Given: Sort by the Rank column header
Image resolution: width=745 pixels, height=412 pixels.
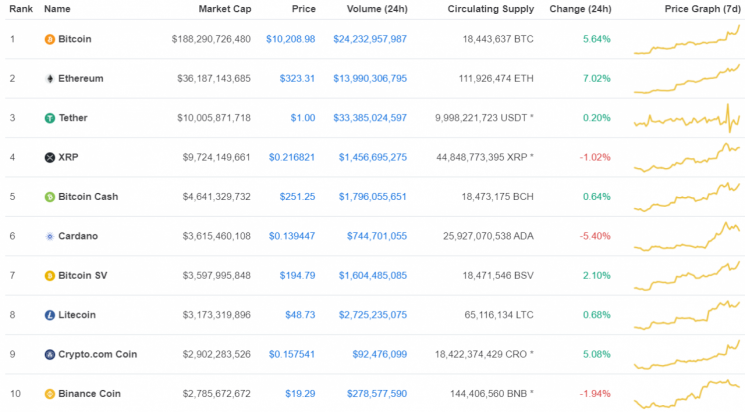Looking at the screenshot, I should point(21,9).
